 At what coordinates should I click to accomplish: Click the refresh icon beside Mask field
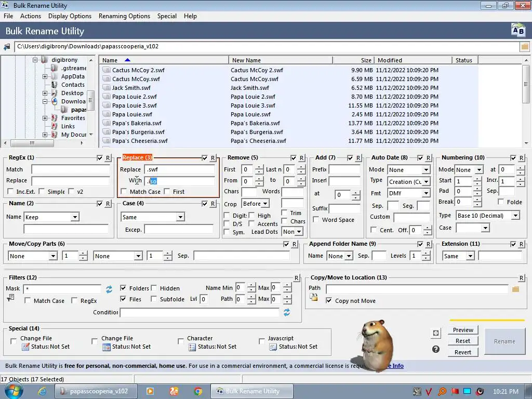coord(109,289)
